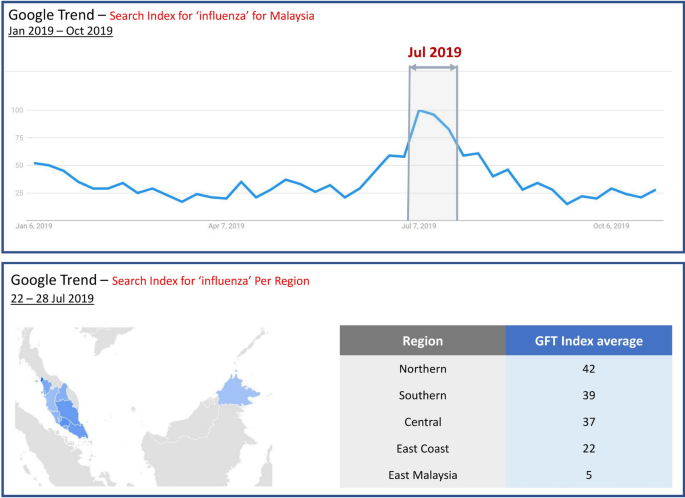Click the 'Jul 7, 2019' axis label
Screen dimensions: 685x498
[419, 226]
